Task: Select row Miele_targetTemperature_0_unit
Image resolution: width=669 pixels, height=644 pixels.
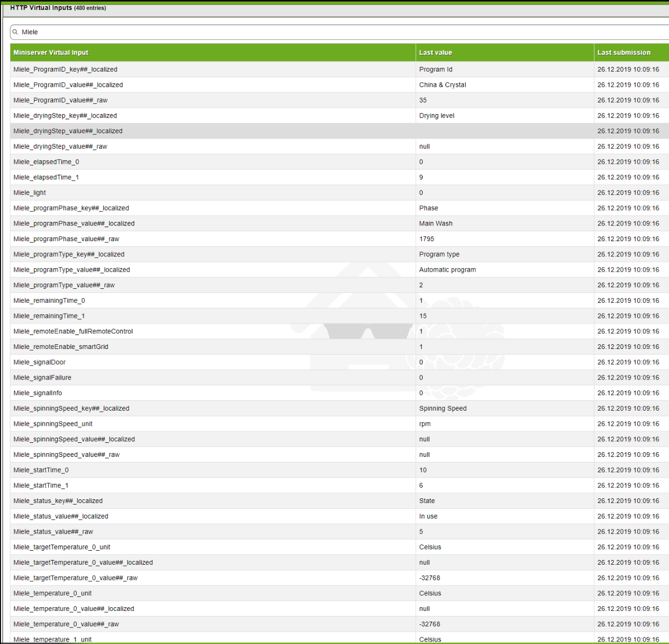Action: (x=340, y=547)
